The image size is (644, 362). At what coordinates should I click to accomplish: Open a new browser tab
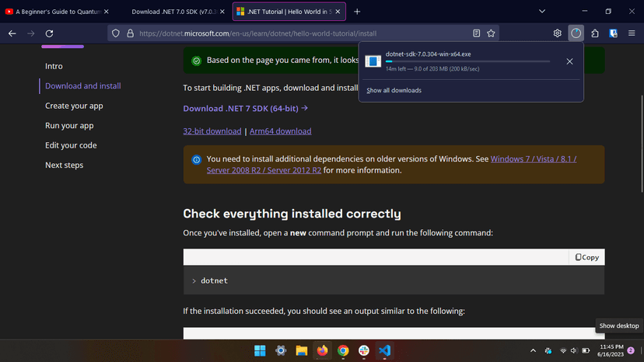(357, 12)
